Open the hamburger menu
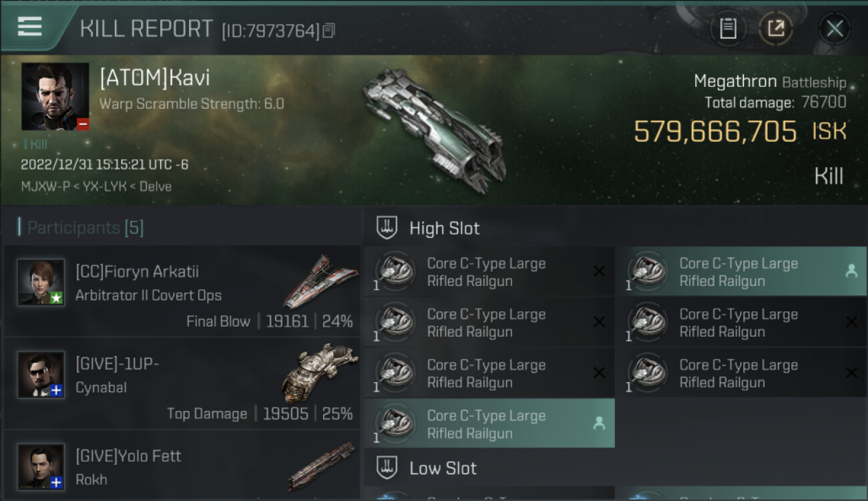The height and width of the screenshot is (501, 868). (30, 27)
